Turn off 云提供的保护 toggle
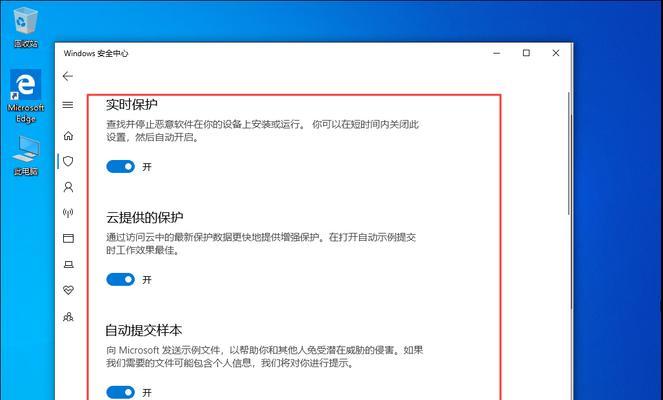Screen dimensions: 663x400 click(x=121, y=279)
